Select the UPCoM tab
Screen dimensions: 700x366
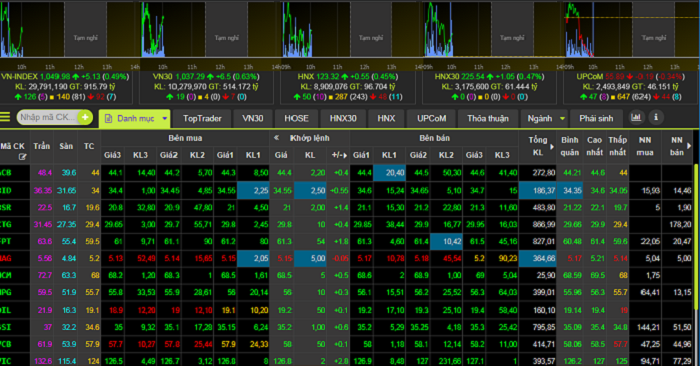pyautogui.click(x=431, y=119)
